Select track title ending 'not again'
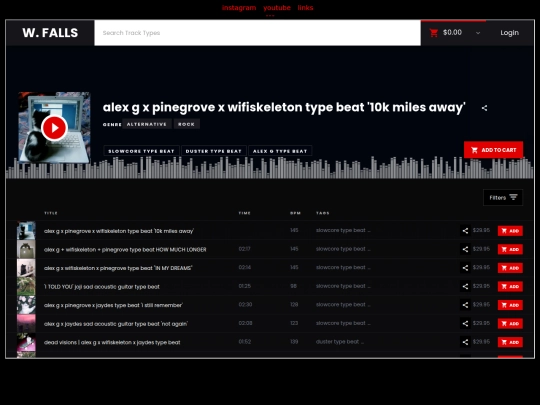The image size is (540, 405). [x=116, y=324]
